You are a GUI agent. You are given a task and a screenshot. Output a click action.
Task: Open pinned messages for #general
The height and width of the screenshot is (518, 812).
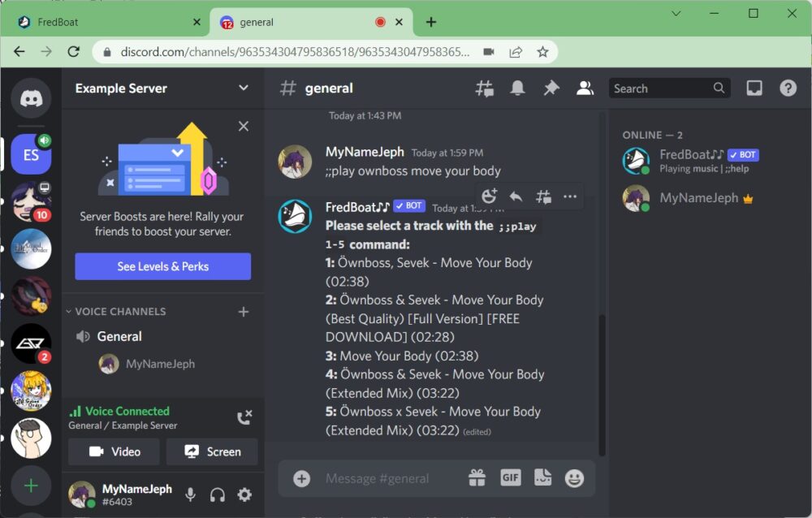pyautogui.click(x=551, y=88)
